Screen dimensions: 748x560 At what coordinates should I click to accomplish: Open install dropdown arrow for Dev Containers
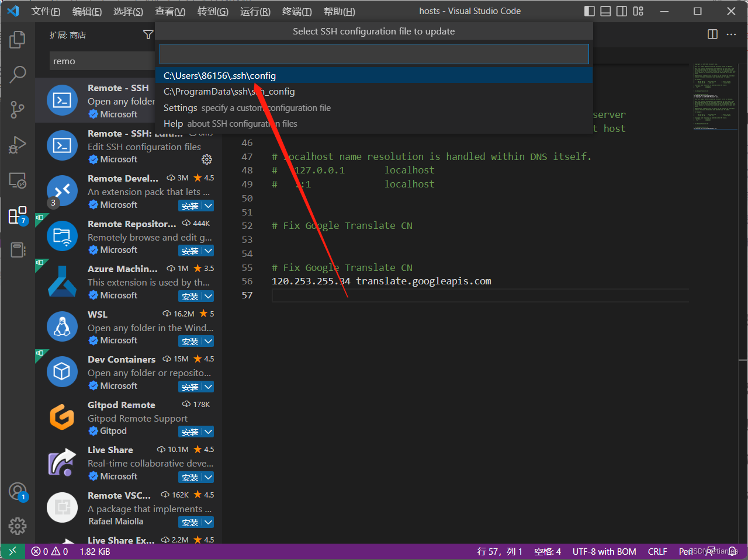[208, 387]
